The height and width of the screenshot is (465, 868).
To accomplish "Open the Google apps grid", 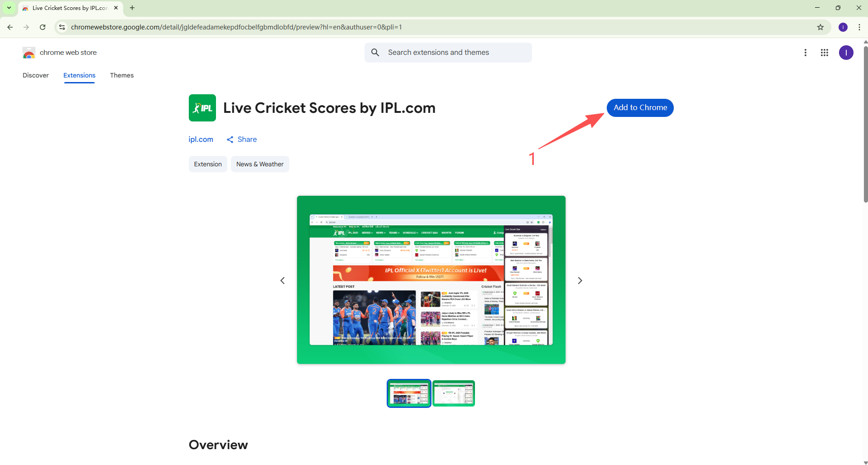I will [x=825, y=53].
